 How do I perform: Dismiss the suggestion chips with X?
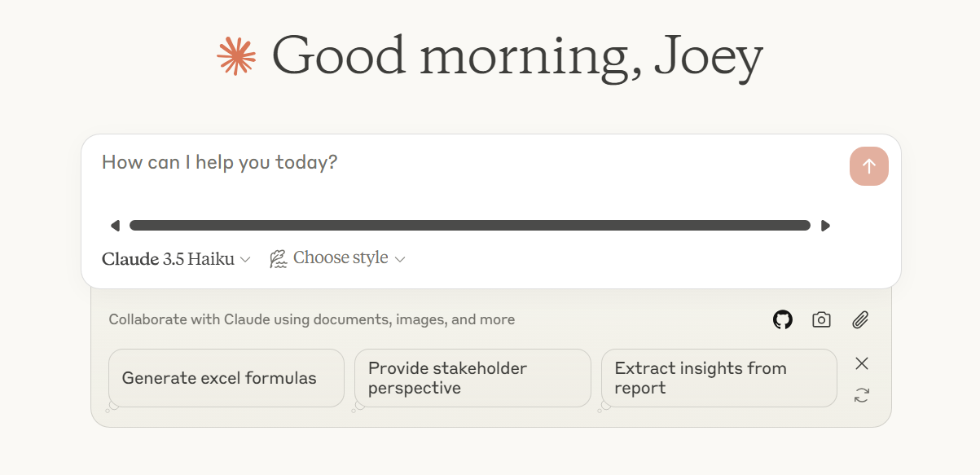point(862,363)
